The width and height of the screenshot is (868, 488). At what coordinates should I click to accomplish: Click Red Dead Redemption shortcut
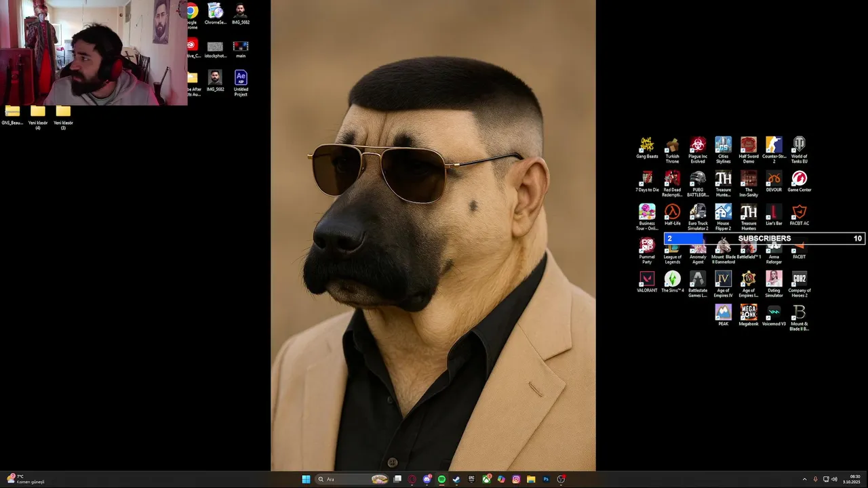pos(672,183)
